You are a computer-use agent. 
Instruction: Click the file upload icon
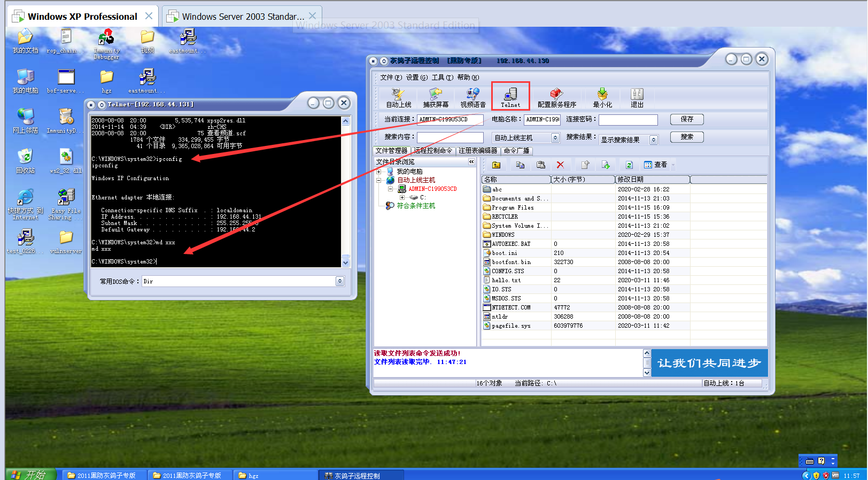click(585, 165)
